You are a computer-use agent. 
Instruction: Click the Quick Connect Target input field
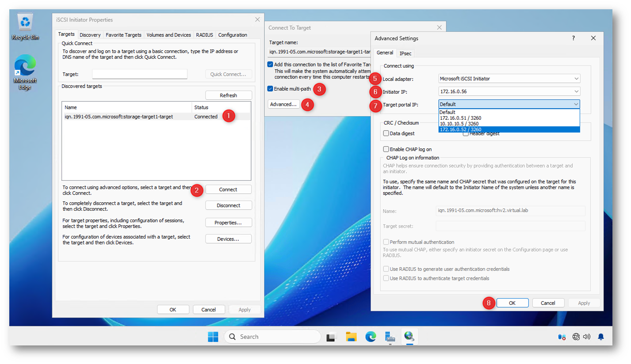pyautogui.click(x=140, y=74)
